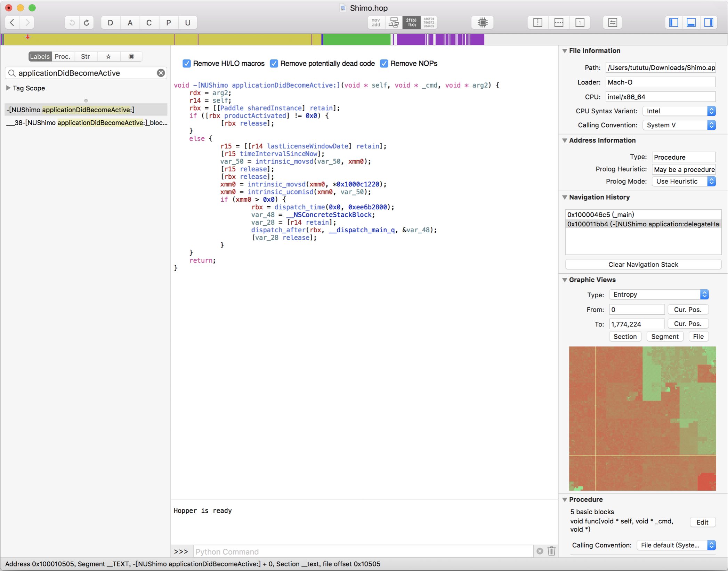Click the green segment in navigation bar

pos(357,40)
